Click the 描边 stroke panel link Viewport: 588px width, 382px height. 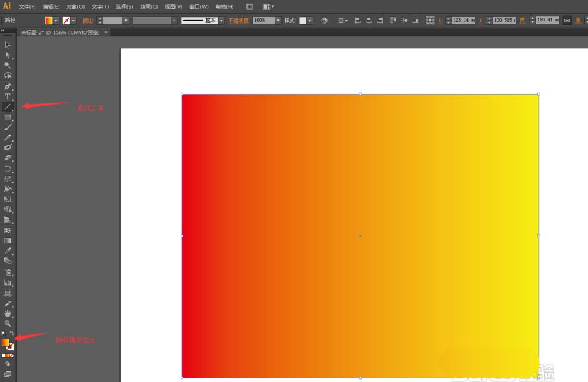coord(88,21)
